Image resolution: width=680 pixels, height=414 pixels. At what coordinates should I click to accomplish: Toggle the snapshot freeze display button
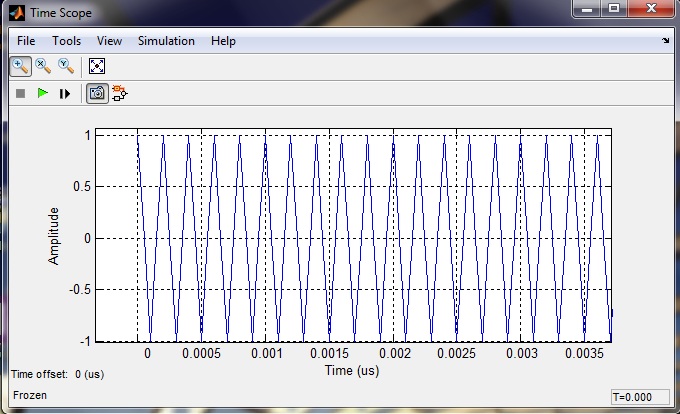97,93
